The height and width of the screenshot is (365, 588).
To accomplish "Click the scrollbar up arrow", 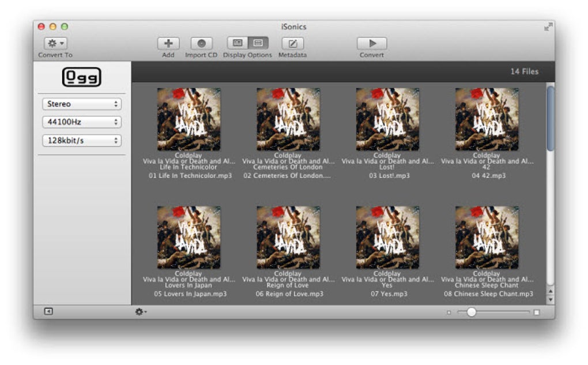I will coord(550,291).
